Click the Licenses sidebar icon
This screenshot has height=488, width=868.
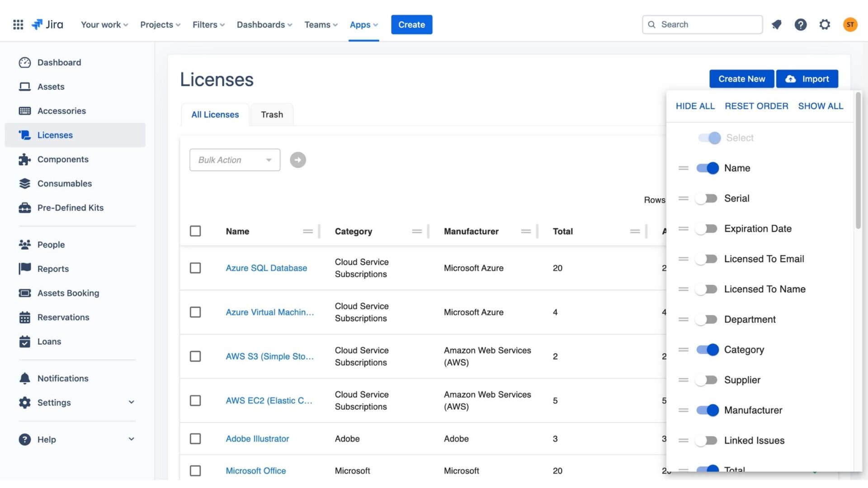point(24,135)
